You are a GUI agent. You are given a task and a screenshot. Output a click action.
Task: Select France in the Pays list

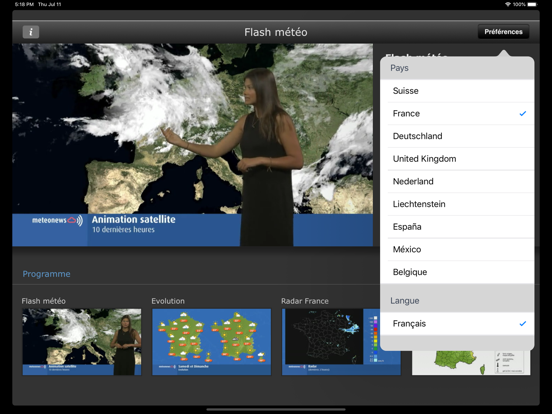[x=457, y=113]
